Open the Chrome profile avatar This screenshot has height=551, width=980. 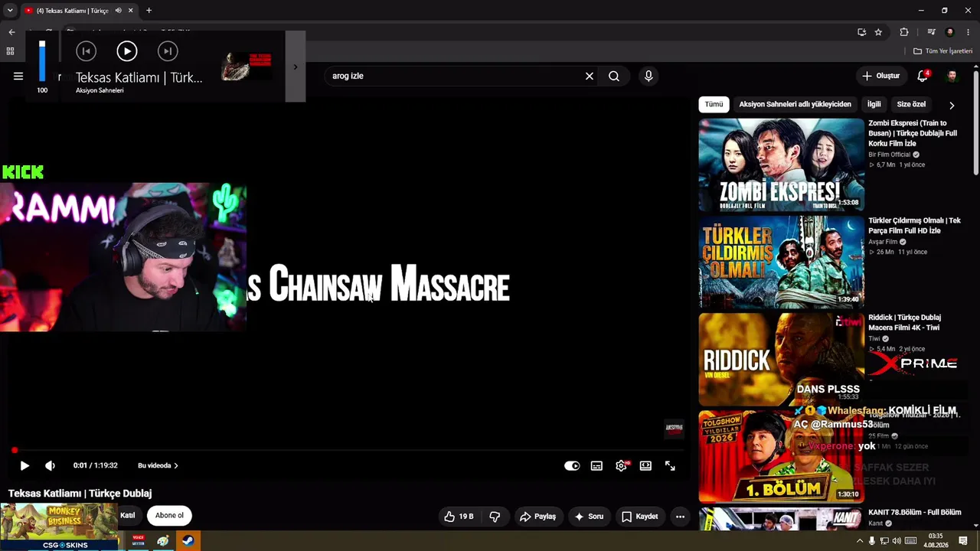point(950,32)
